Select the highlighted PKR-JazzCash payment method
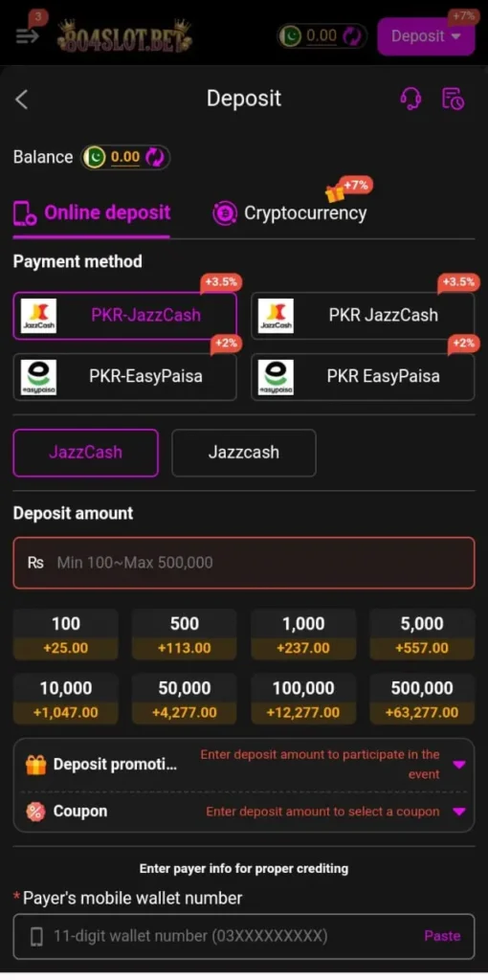This screenshot has width=488, height=980. tap(125, 316)
